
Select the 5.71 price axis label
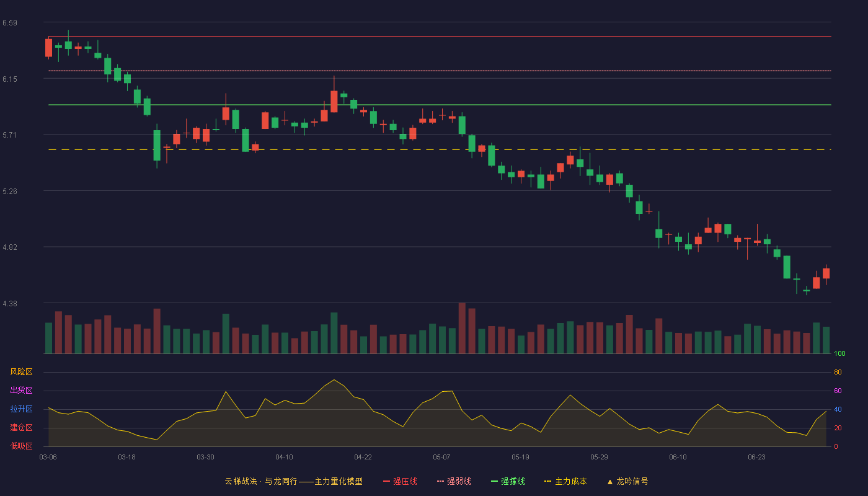pos(10,135)
